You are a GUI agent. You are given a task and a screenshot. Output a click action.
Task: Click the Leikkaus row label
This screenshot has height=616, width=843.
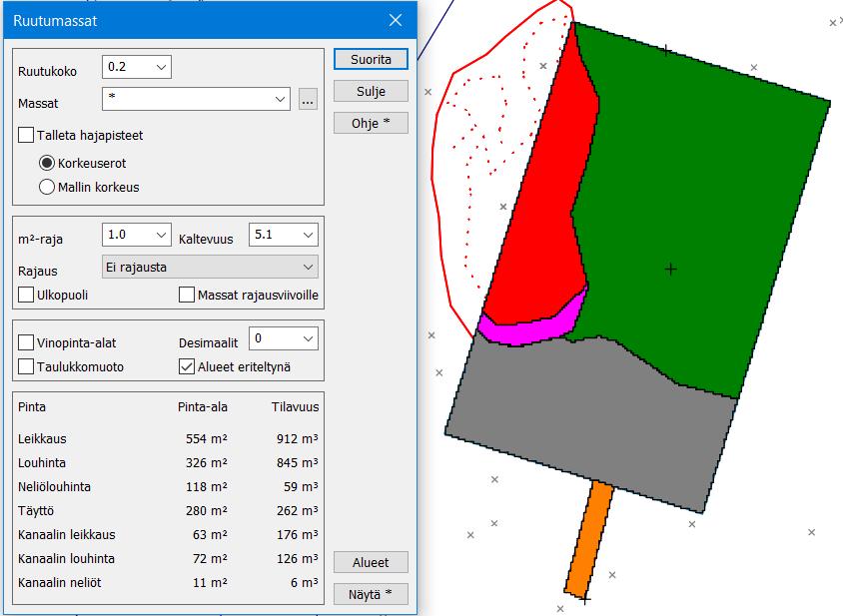point(42,438)
